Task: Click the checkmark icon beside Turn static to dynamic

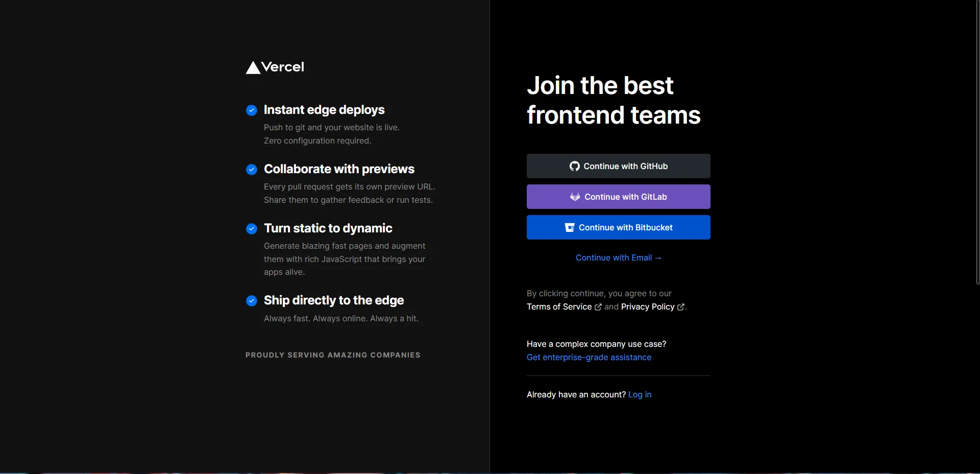Action: click(x=252, y=229)
